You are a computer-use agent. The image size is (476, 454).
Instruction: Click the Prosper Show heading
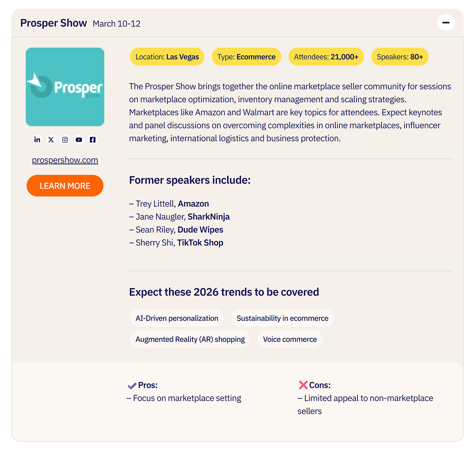[x=53, y=23]
